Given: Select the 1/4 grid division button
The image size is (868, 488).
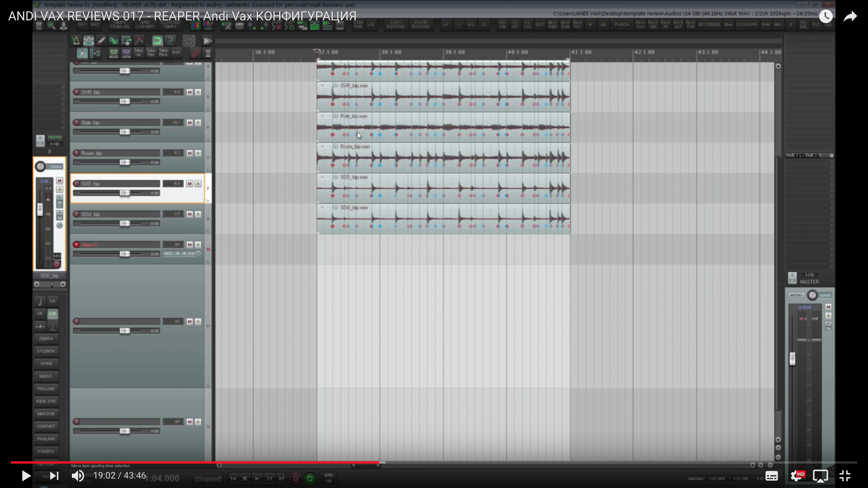Looking at the screenshot, I should click(x=52, y=301).
